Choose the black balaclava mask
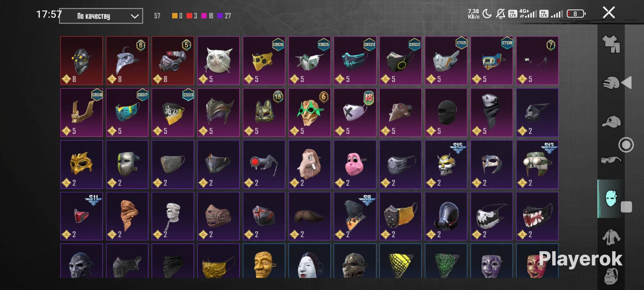Viewport: 644px width, 290px height. coord(446,112)
